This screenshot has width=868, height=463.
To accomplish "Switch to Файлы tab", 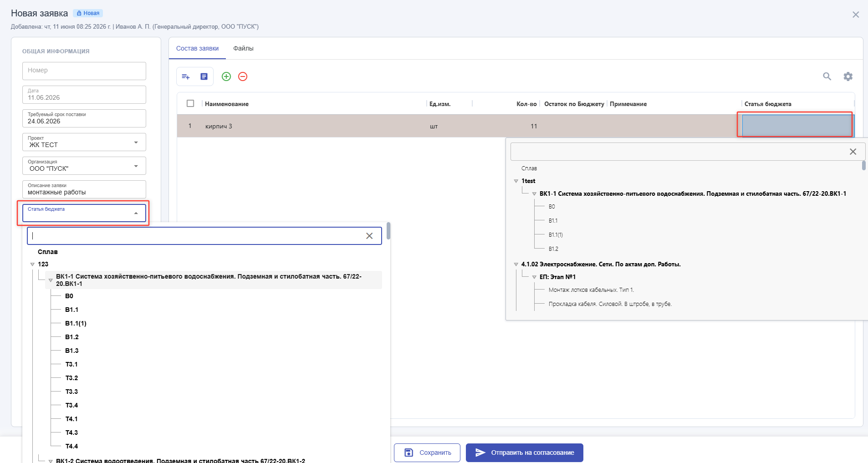I will (x=243, y=48).
